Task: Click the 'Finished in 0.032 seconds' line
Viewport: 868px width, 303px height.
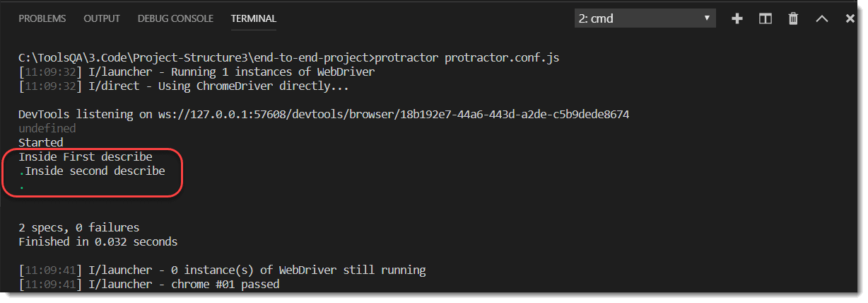Action: [98, 242]
